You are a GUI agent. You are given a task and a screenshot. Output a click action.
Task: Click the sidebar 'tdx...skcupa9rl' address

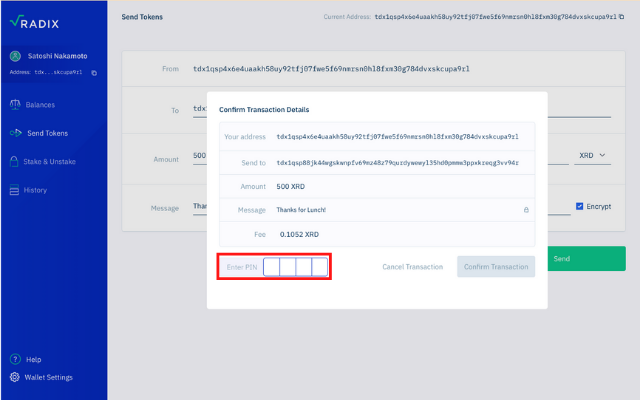[x=58, y=72]
